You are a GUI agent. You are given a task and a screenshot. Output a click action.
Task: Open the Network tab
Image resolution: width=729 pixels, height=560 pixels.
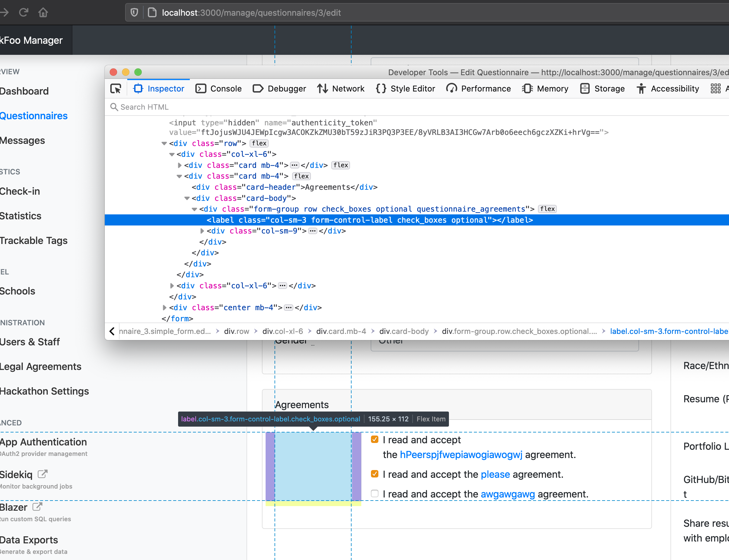[x=341, y=89]
